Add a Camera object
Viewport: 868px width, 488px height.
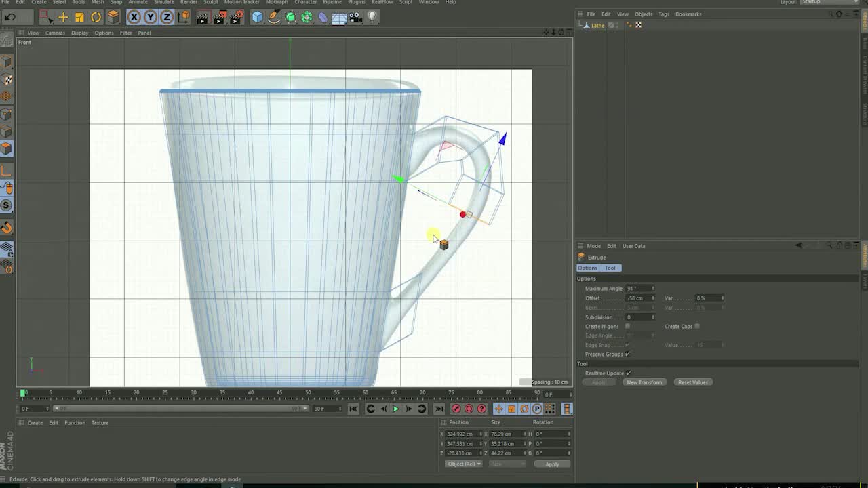point(356,17)
